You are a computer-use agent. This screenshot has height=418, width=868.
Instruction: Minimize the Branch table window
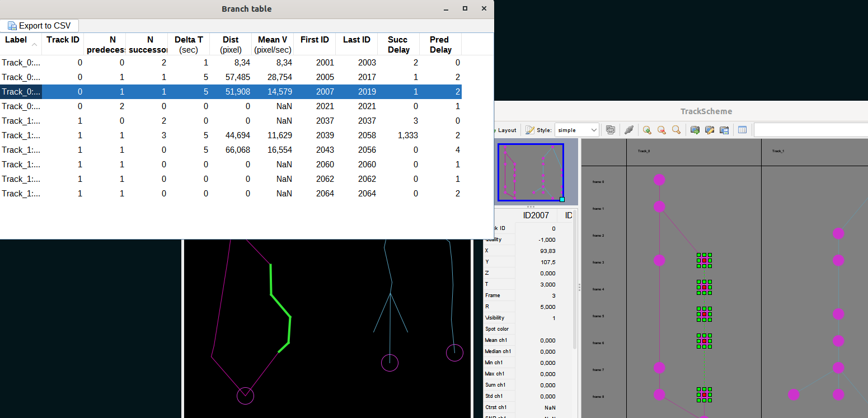446,9
